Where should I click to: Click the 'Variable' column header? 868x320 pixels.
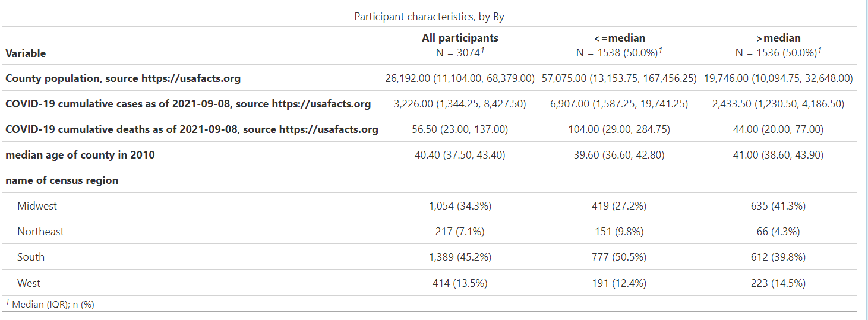pos(26,53)
